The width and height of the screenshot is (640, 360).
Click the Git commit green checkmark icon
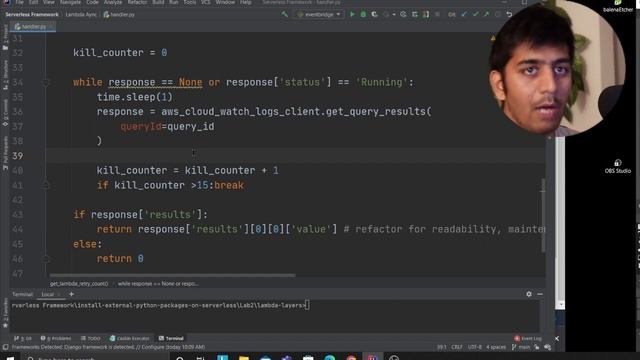(476, 14)
